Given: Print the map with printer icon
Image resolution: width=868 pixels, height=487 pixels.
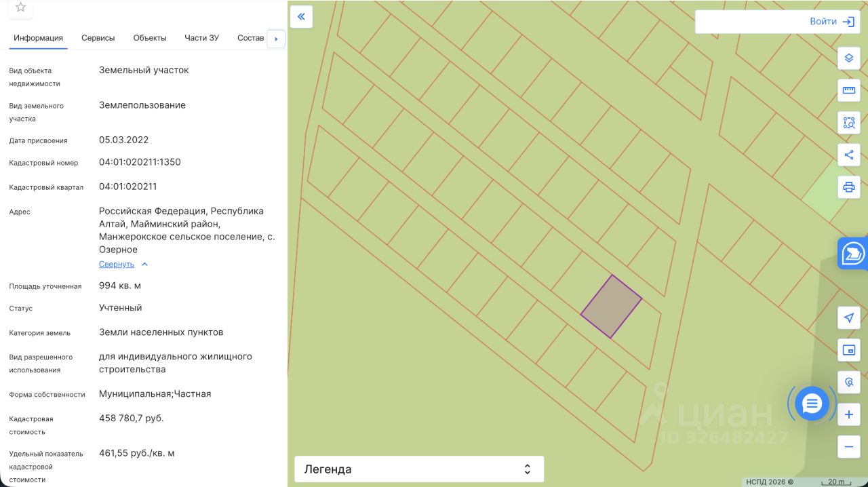Looking at the screenshot, I should tap(849, 187).
